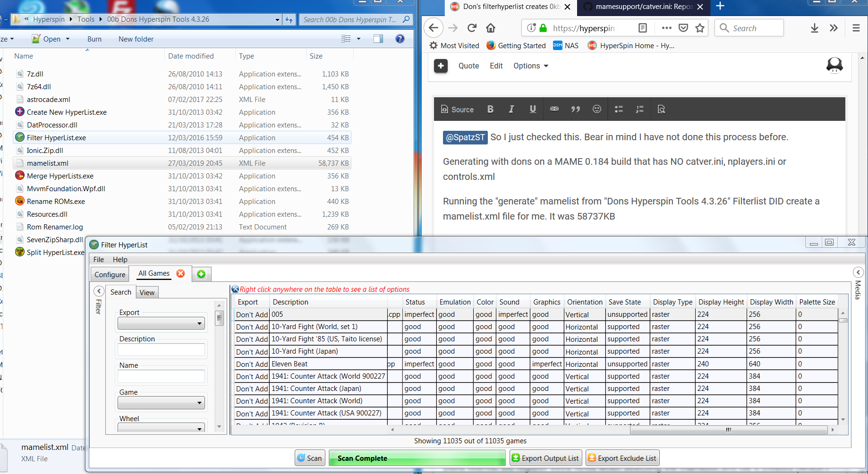Save the page to Pocket
The height and width of the screenshot is (474, 868).
click(683, 28)
